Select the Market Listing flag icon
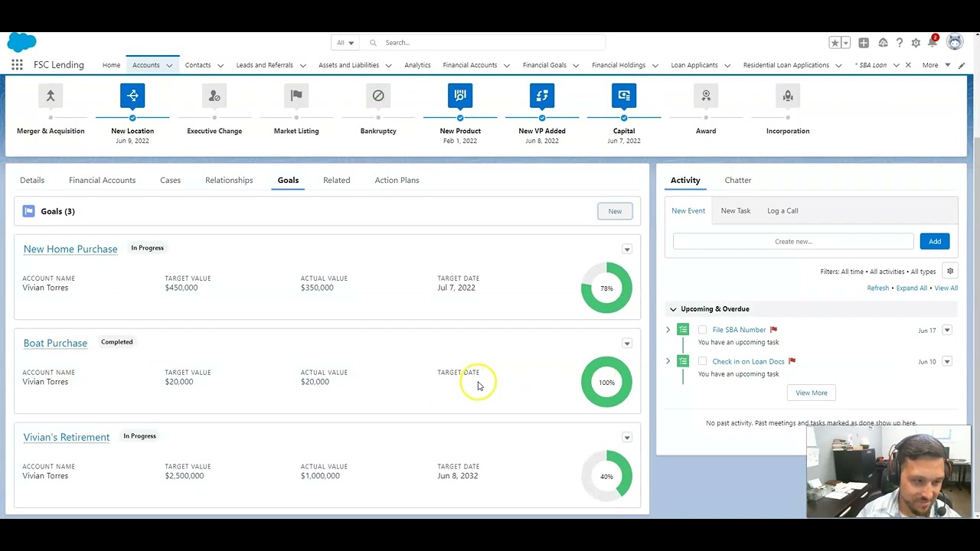 296,96
